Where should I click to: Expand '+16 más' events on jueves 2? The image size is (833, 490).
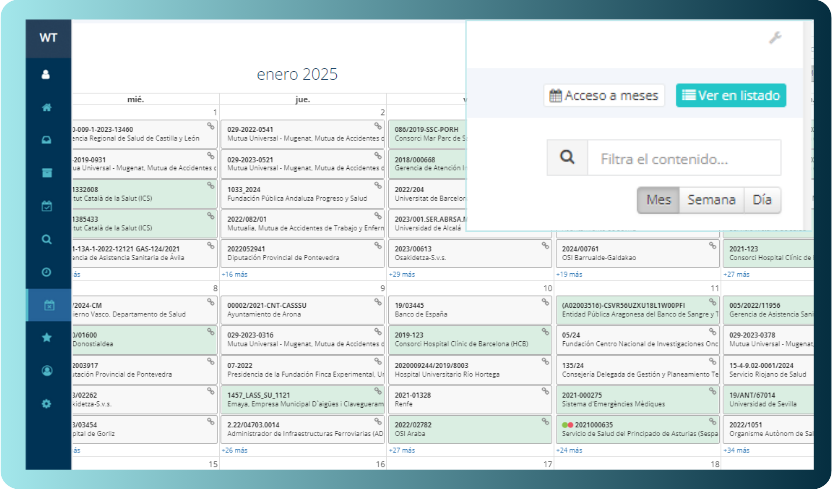tap(234, 273)
